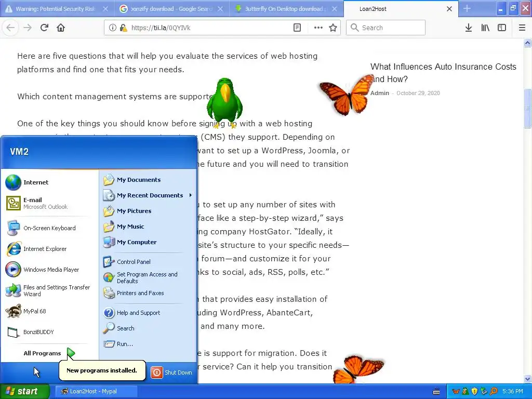
Task: Click the magnifier tray icon
Action: tap(494, 392)
